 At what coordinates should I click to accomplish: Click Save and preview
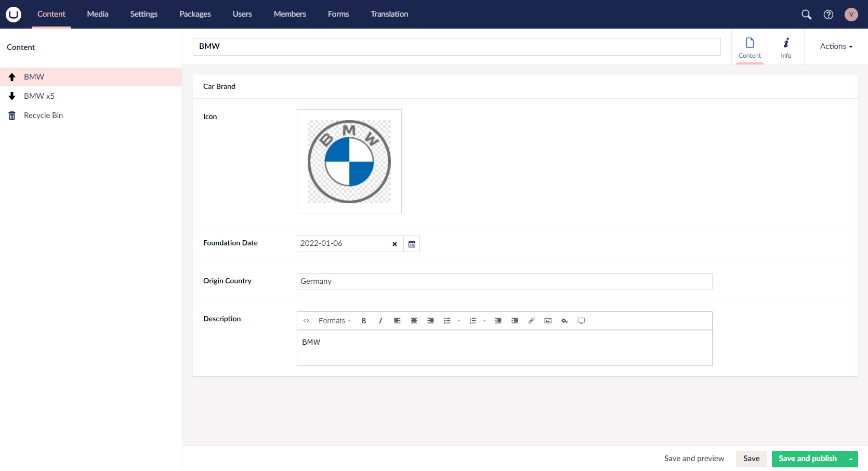694,459
